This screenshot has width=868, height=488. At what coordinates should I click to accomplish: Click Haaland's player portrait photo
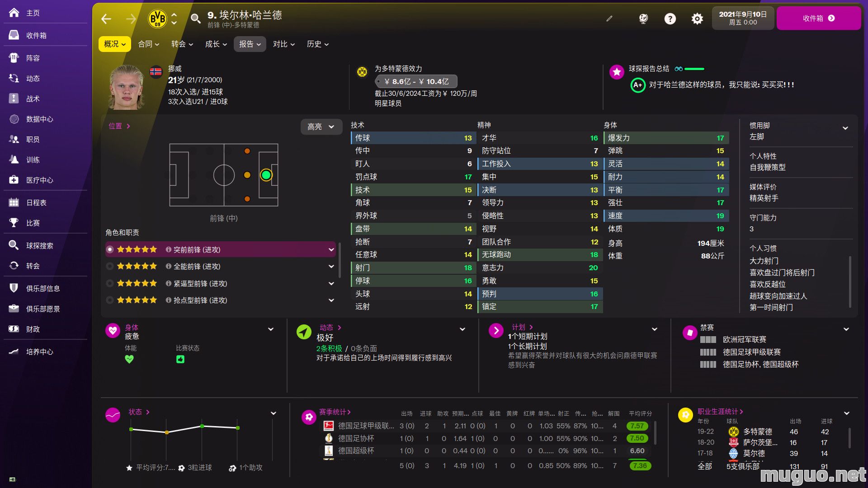tap(127, 87)
